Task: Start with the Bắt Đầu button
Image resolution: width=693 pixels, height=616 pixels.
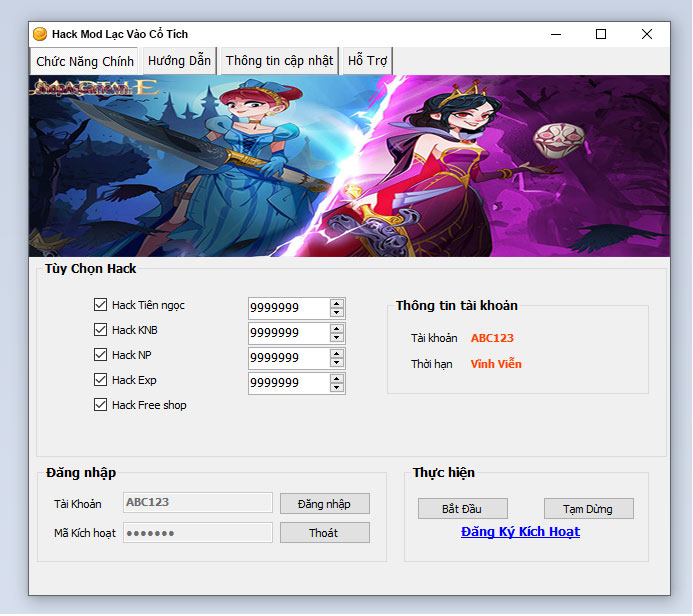Action: pyautogui.click(x=462, y=509)
